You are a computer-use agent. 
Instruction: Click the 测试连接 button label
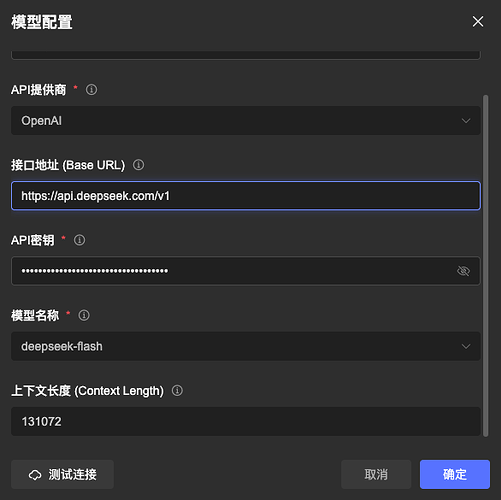pos(72,474)
